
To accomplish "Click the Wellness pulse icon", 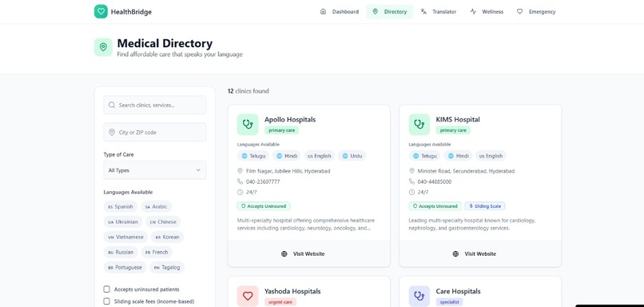I will tap(473, 11).
